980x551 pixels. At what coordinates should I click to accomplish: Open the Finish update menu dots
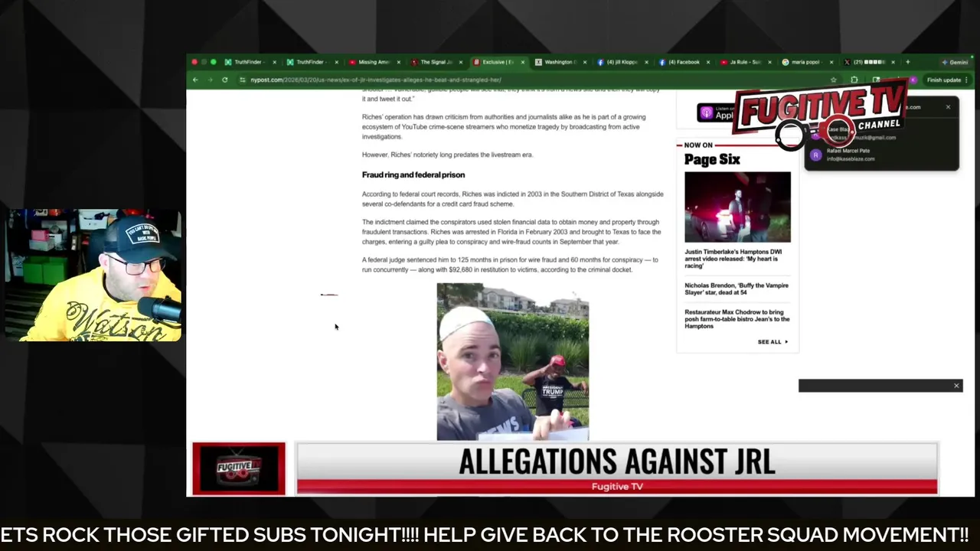click(966, 80)
